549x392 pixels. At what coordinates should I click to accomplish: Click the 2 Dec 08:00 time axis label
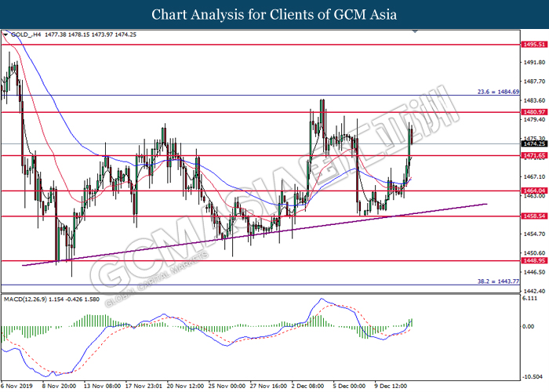click(x=307, y=386)
